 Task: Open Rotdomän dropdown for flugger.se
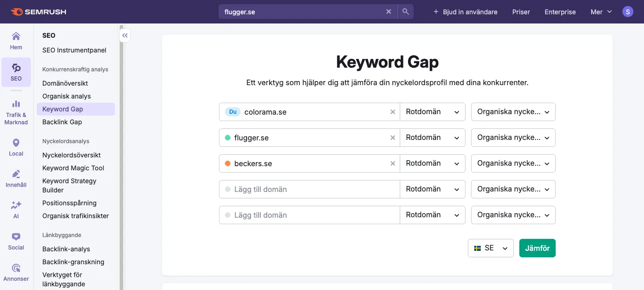pyautogui.click(x=432, y=138)
